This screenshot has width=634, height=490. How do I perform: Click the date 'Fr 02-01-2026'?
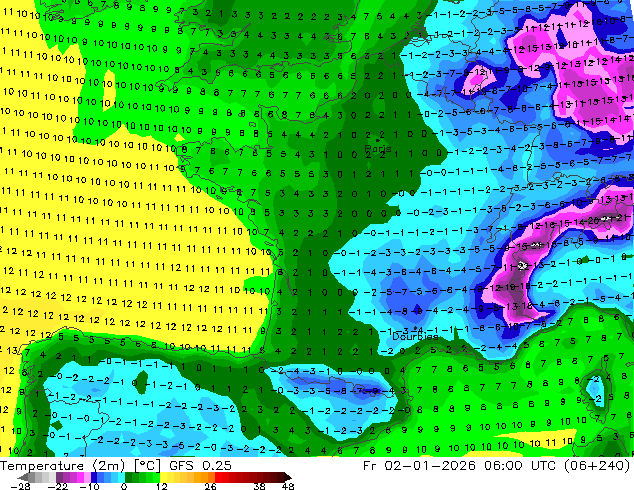click(419, 466)
